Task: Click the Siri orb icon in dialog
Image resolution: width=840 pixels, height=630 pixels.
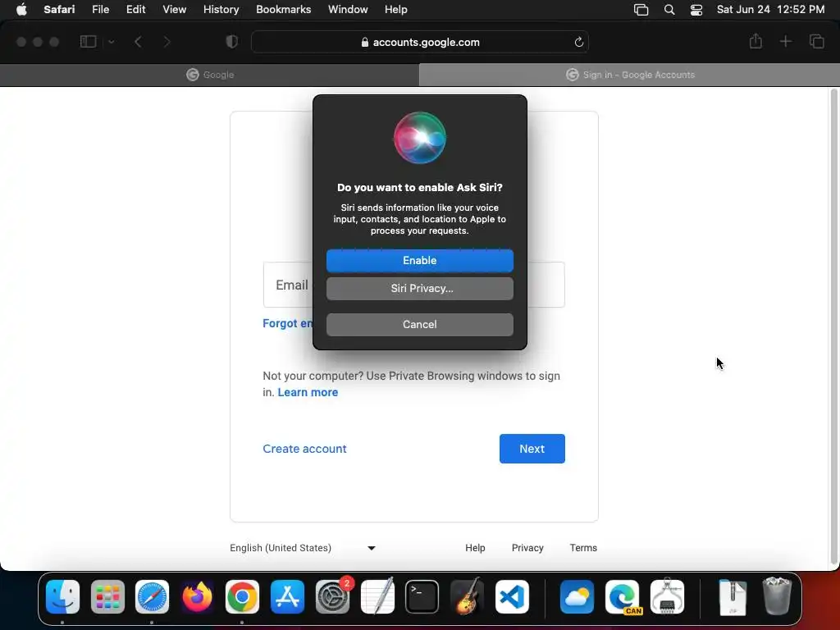Action: 419,138
